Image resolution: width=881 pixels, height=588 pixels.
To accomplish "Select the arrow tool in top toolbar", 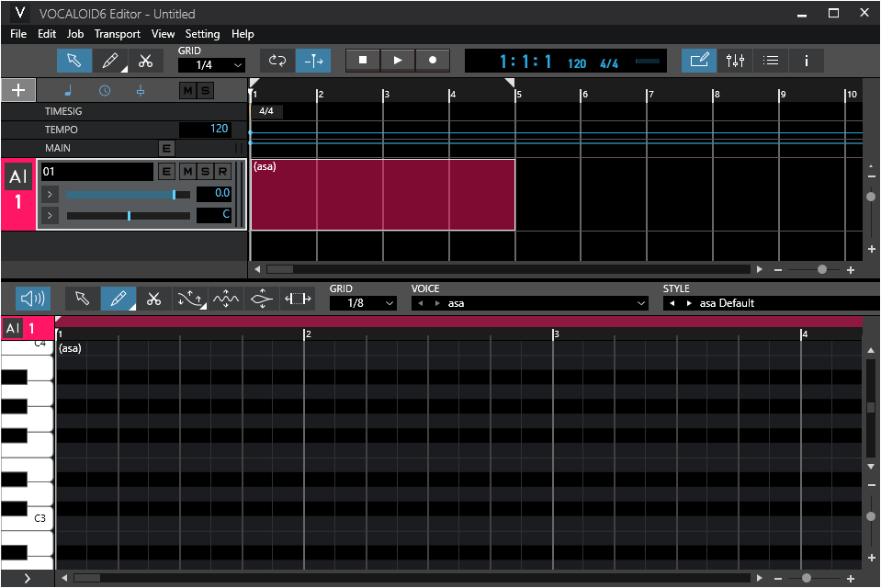I will point(74,61).
